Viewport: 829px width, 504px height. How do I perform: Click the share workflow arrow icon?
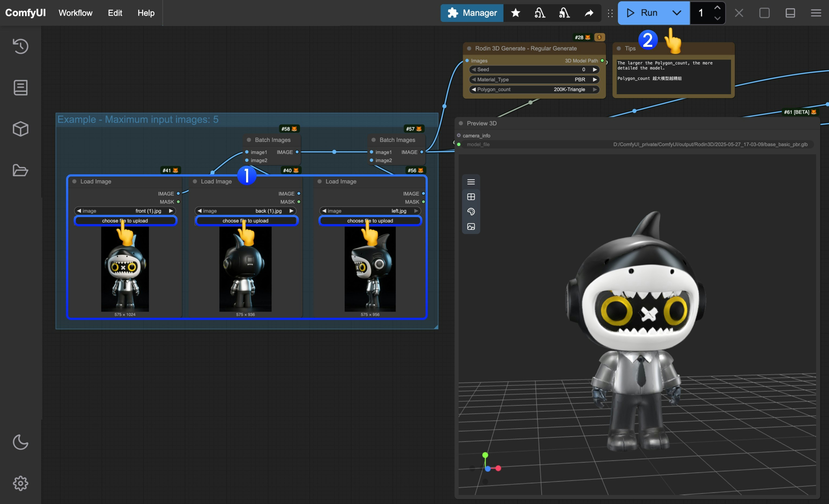(x=589, y=13)
